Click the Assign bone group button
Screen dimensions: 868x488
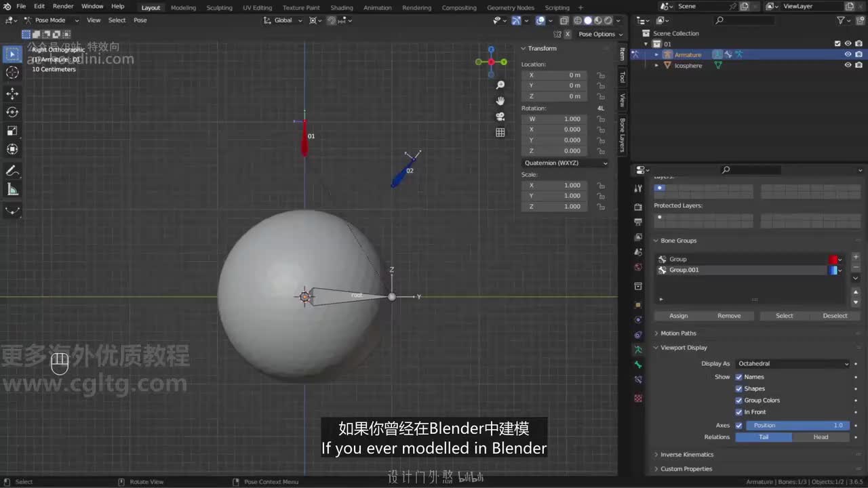(678, 316)
